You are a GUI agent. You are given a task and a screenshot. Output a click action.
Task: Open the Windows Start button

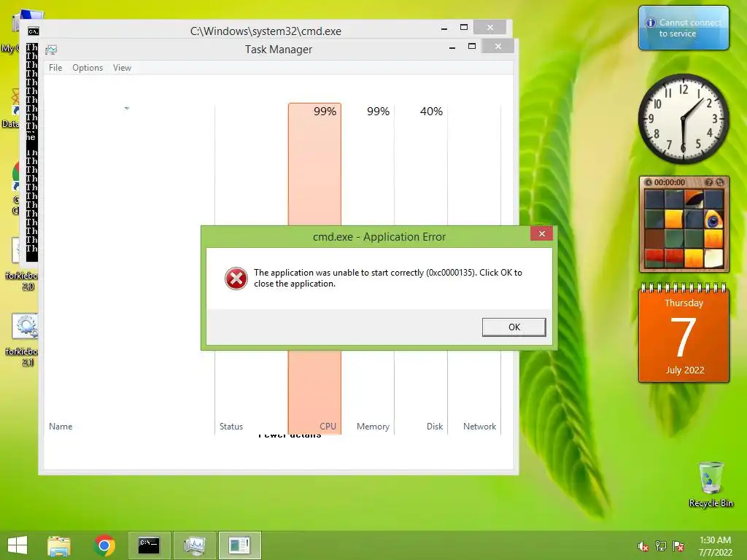click(18, 545)
